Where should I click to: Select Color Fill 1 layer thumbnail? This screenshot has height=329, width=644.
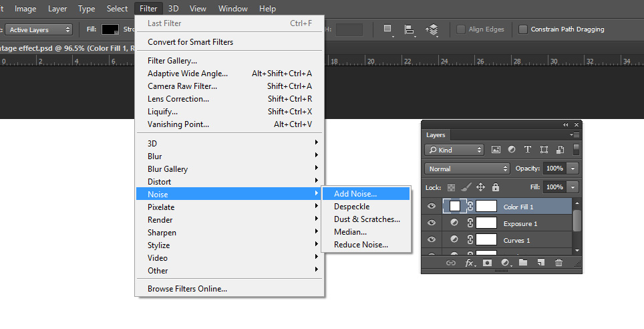(x=455, y=206)
